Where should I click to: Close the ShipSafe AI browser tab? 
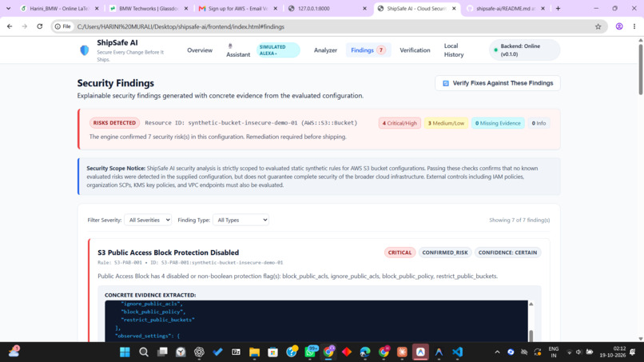(x=454, y=8)
